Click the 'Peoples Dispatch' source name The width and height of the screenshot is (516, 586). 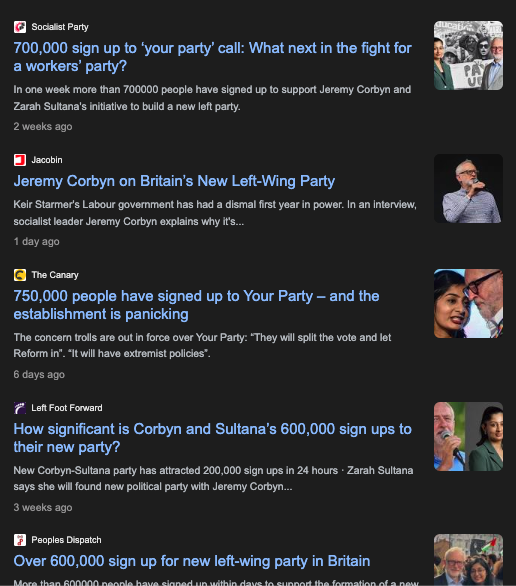click(x=66, y=540)
